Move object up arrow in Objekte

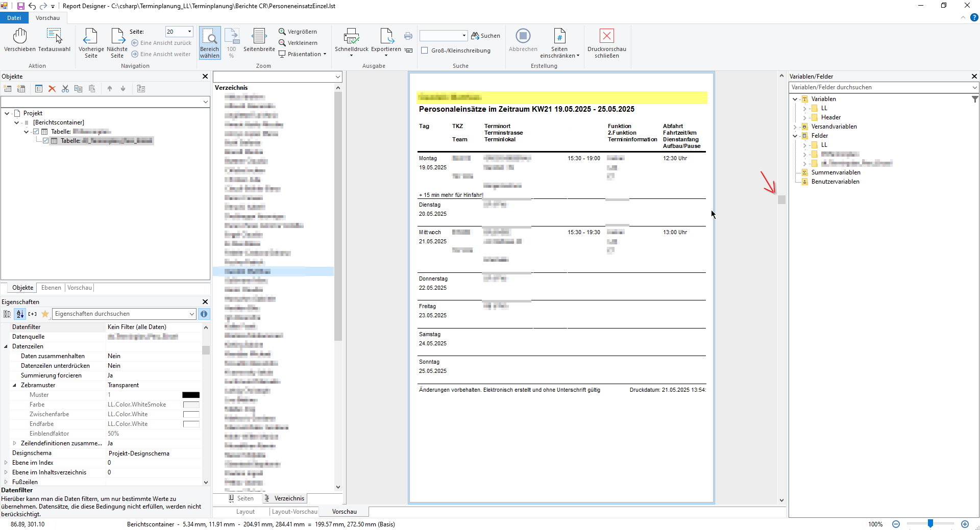point(110,89)
